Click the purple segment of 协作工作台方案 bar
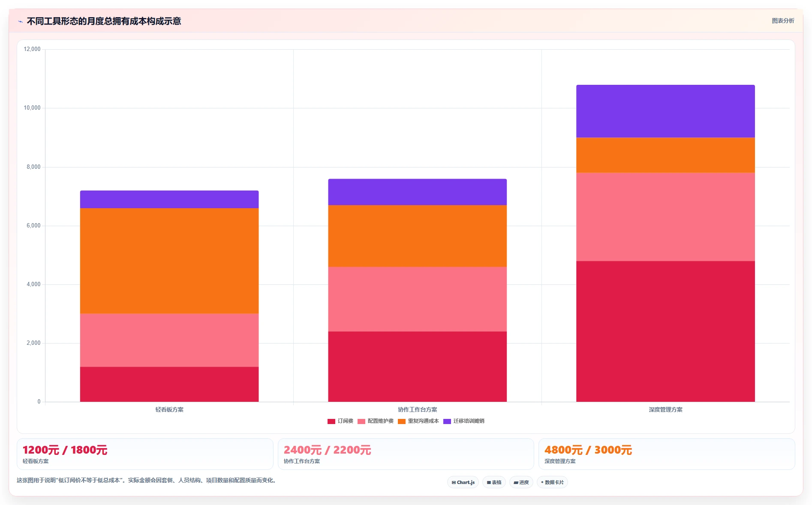The image size is (812, 505). pyautogui.click(x=418, y=192)
